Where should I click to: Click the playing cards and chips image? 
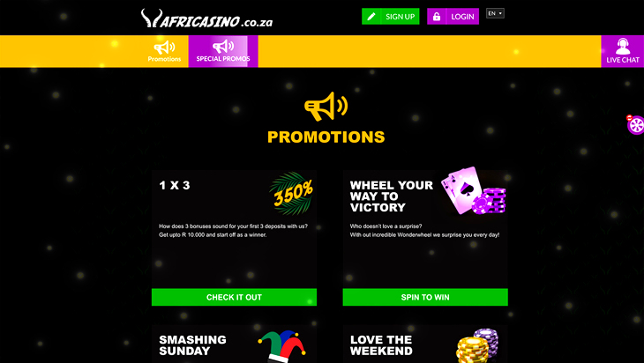point(473,190)
